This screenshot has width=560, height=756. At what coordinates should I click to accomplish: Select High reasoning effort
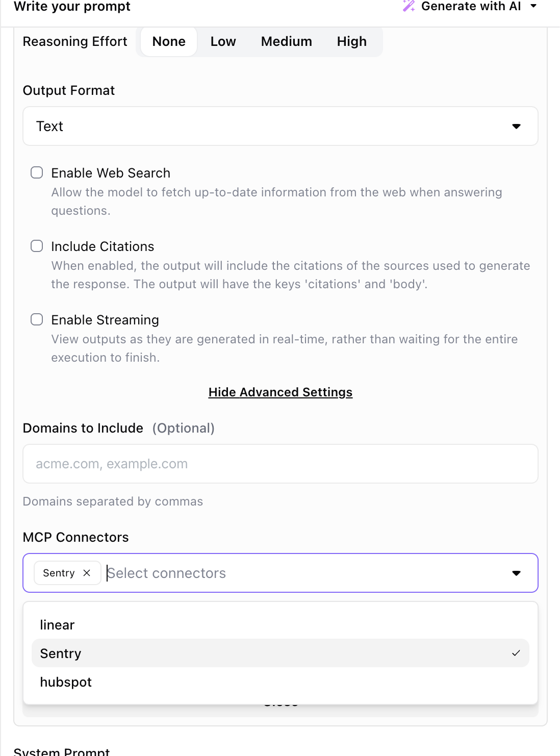(x=351, y=41)
